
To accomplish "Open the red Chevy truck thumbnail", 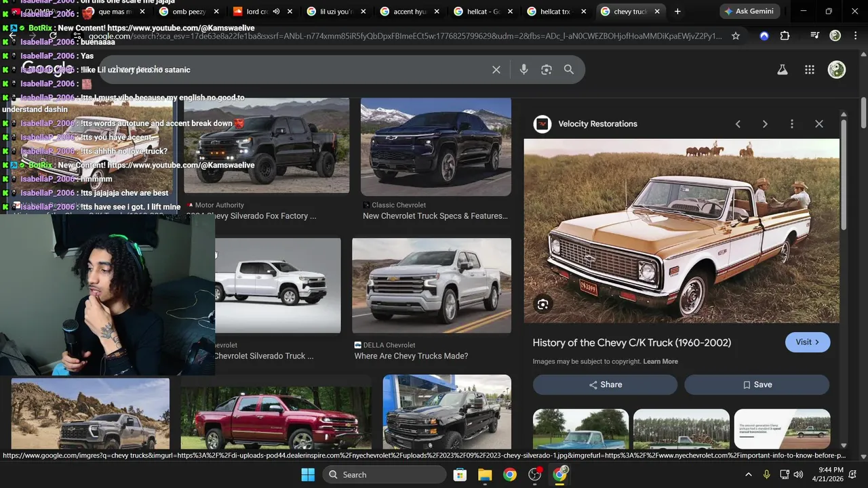I will click(x=276, y=417).
